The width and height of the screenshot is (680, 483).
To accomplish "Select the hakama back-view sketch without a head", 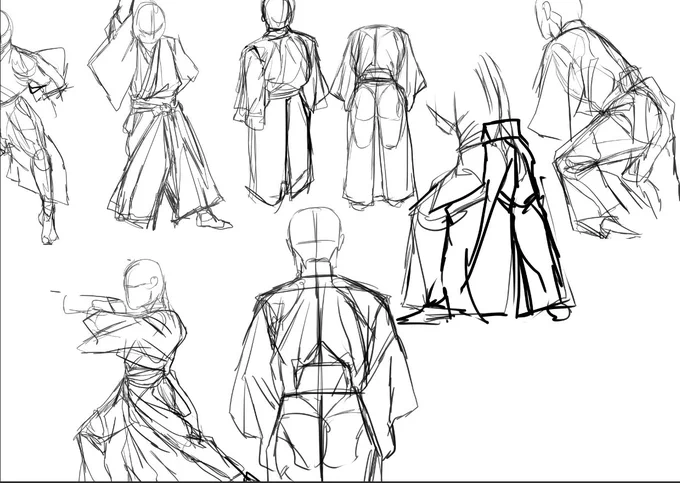I will click(378, 117).
